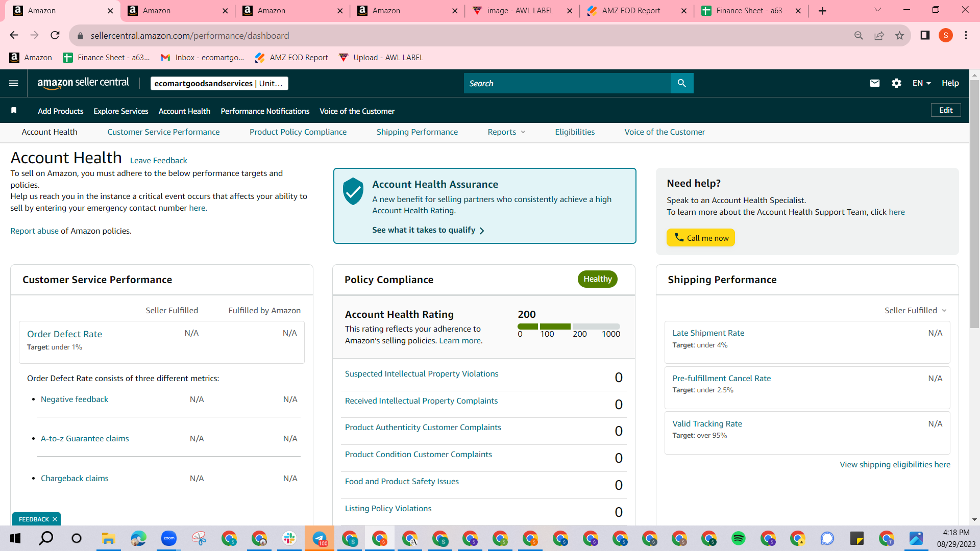Open Slack from the taskbar
The image size is (980, 551).
point(289,538)
